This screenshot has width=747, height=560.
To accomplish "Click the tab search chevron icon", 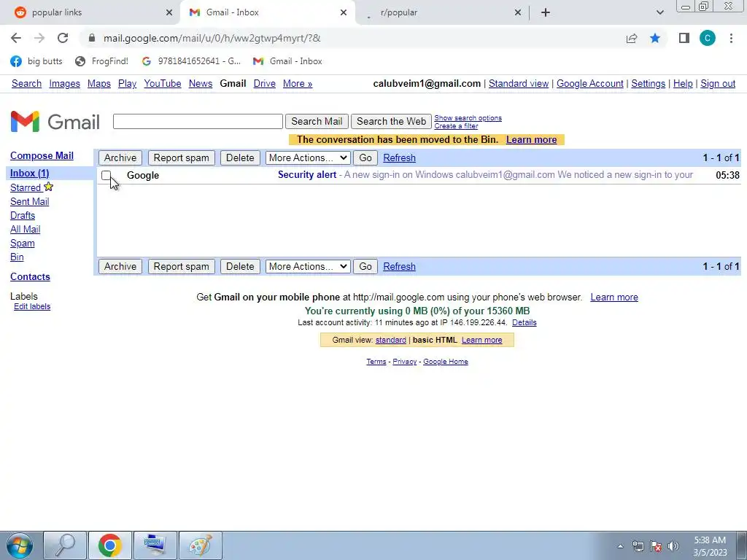I will (x=659, y=12).
